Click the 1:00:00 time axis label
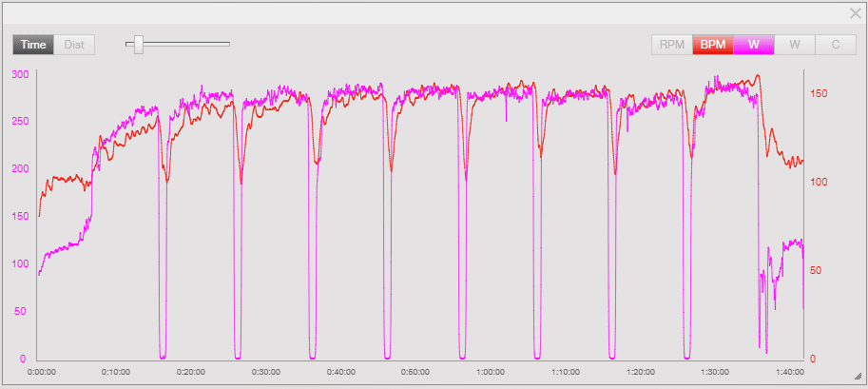This screenshot has width=868, height=389. (x=491, y=372)
